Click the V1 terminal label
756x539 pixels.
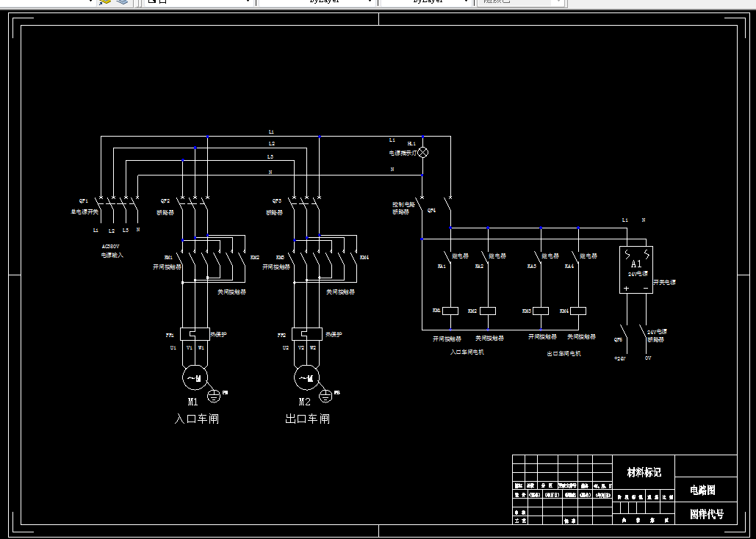click(190, 347)
